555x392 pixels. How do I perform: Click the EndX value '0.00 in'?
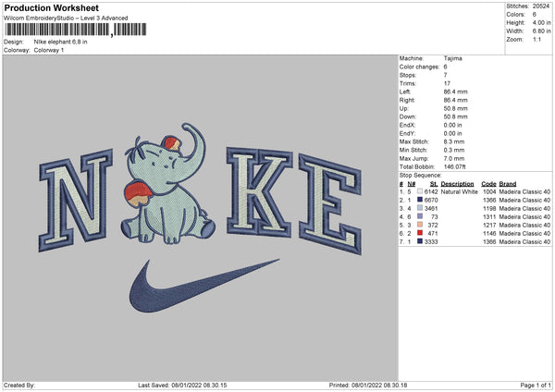coord(452,125)
